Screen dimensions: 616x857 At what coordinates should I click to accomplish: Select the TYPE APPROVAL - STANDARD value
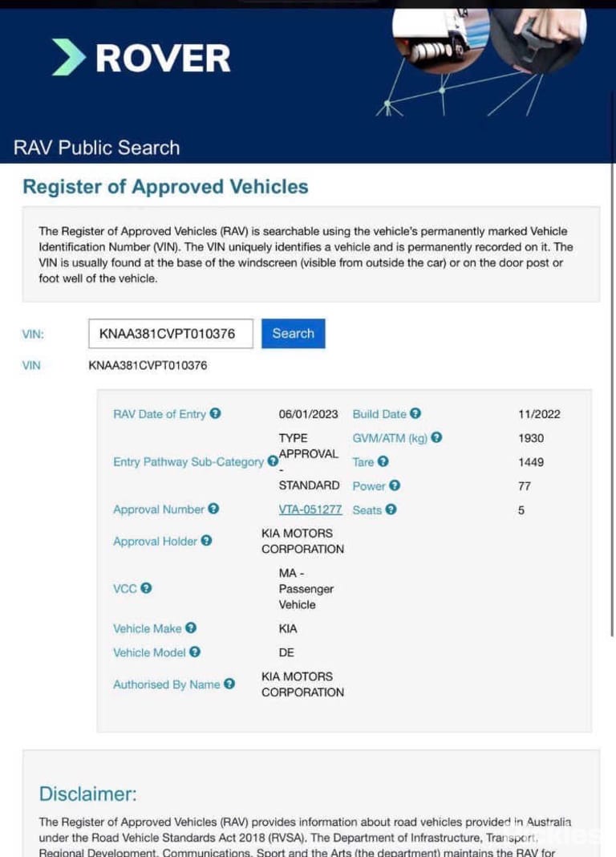click(x=309, y=462)
